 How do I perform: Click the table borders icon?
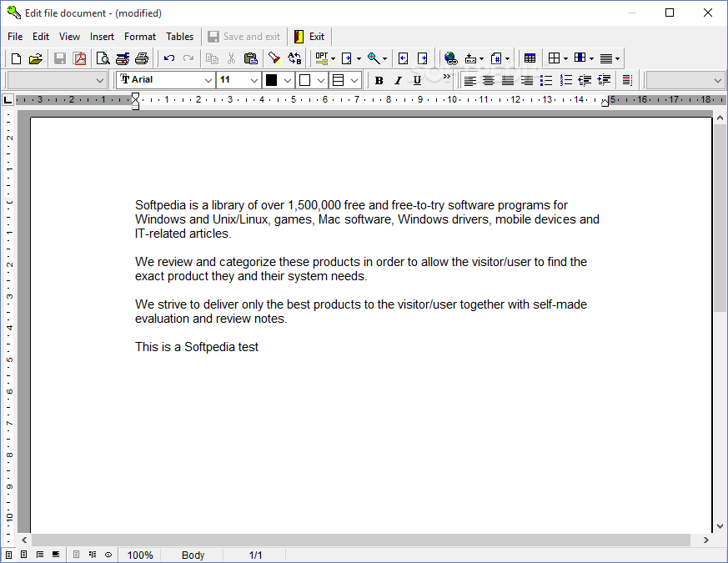(x=554, y=58)
